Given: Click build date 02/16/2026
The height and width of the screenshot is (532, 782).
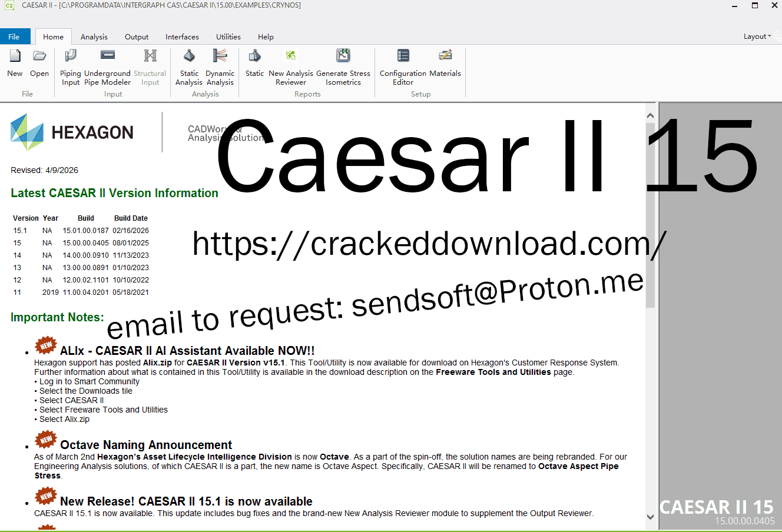Looking at the screenshot, I should [131, 231].
